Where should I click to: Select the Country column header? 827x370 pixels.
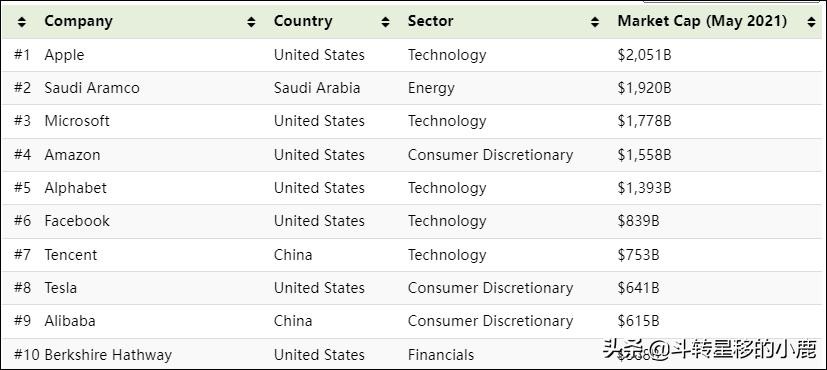[303, 21]
